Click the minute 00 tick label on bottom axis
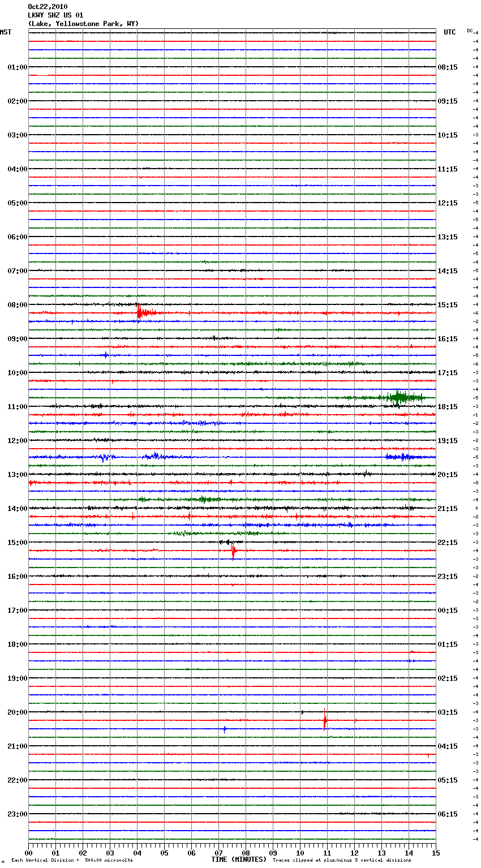This screenshot has height=868, width=481. pyautogui.click(x=28, y=853)
